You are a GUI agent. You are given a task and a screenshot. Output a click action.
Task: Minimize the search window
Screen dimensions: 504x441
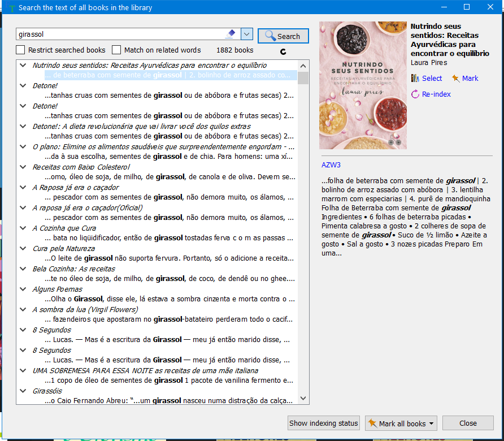tap(444, 7)
